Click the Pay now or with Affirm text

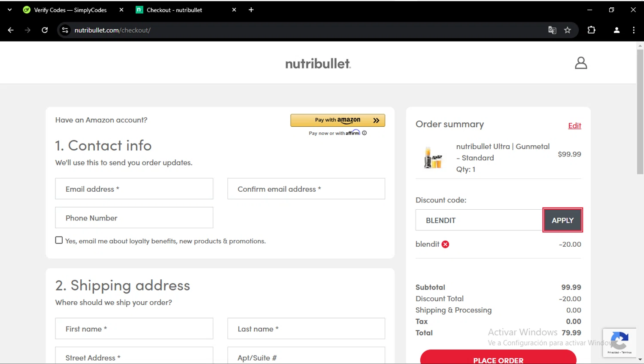334,133
